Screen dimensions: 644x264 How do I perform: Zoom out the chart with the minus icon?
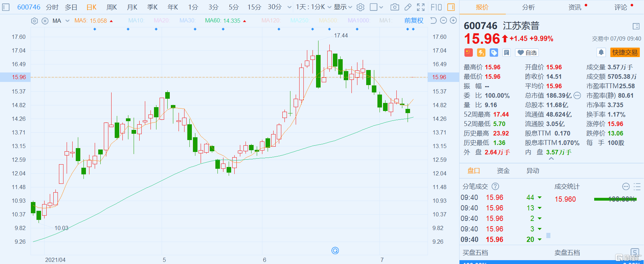[x=443, y=20]
